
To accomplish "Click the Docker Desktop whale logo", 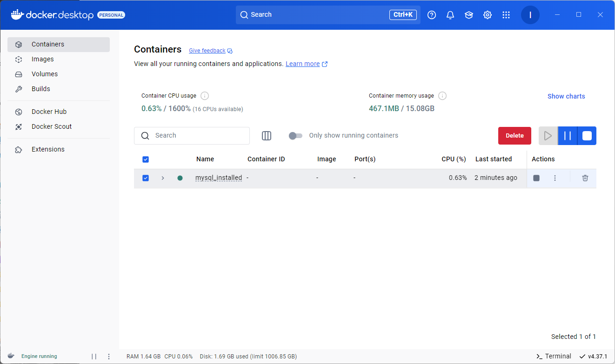I will [x=17, y=15].
